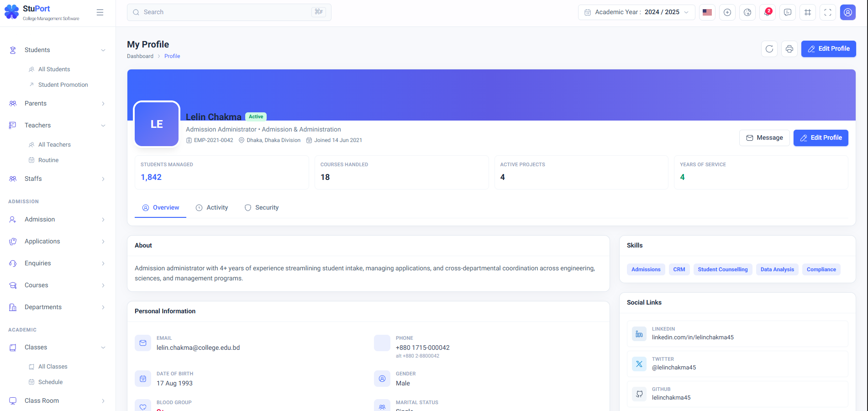Open the user account avatar menu

pyautogui.click(x=848, y=12)
